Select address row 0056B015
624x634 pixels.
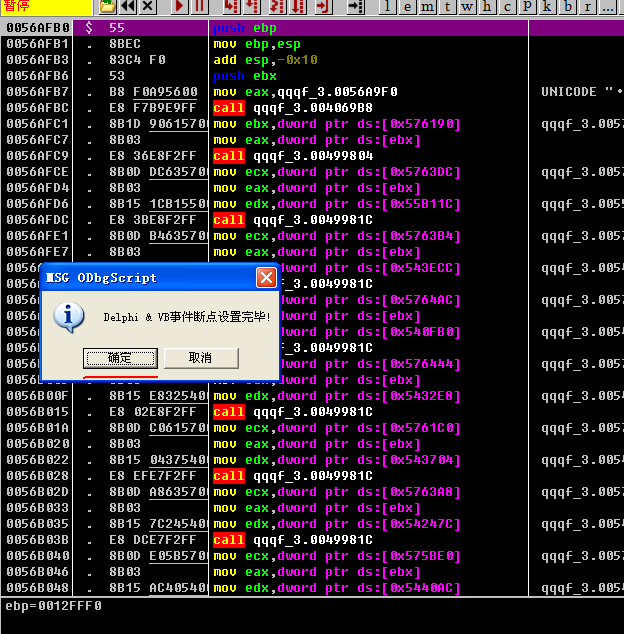click(37, 412)
